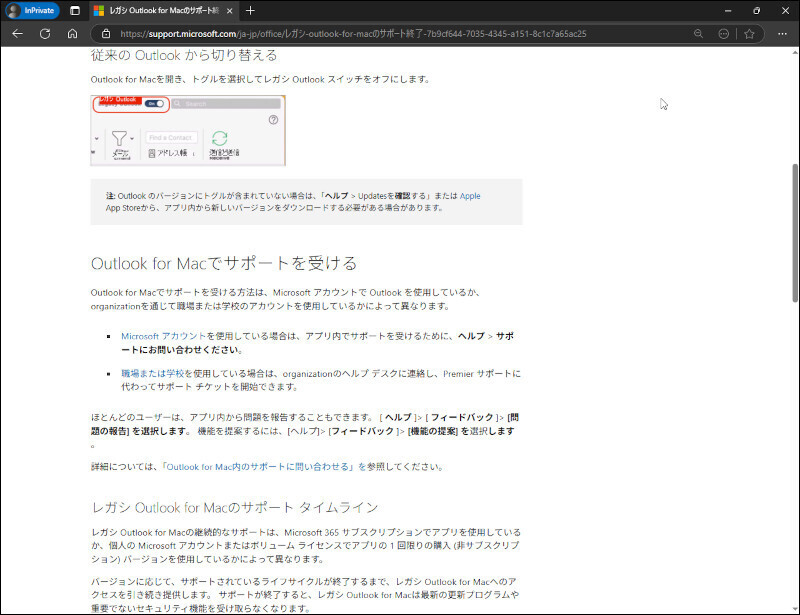The width and height of the screenshot is (800, 615).
Task: Open the read aloud/reader icon in address bar
Action: tap(723, 34)
